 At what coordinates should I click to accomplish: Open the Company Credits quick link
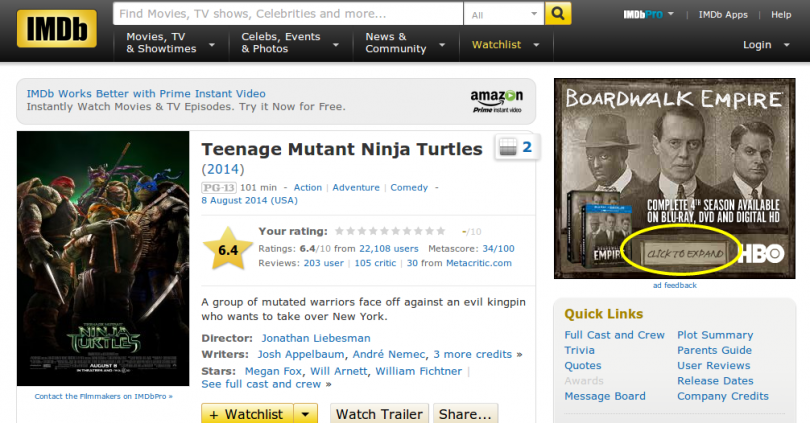(723, 396)
